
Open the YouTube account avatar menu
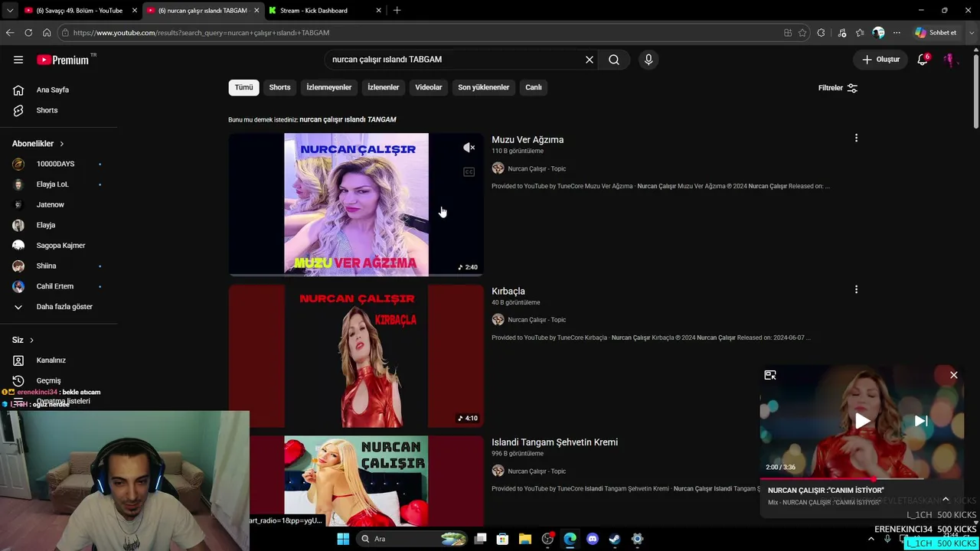click(x=949, y=60)
